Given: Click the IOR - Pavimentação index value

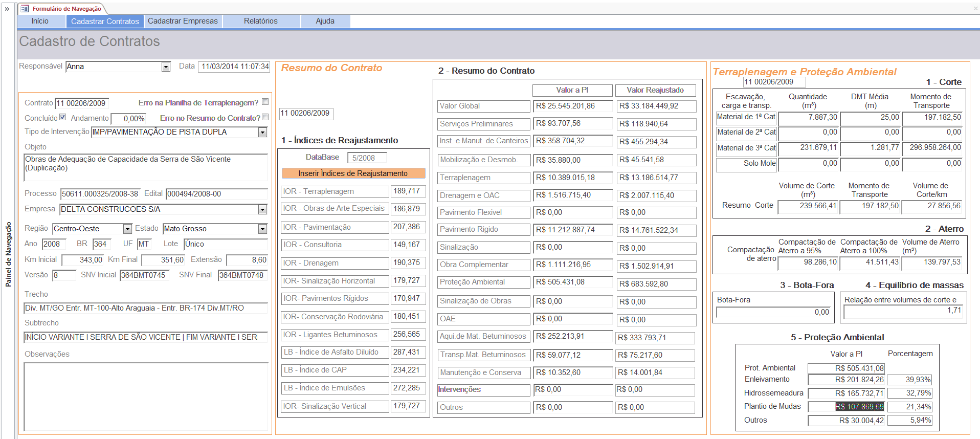Looking at the screenshot, I should pos(408,227).
